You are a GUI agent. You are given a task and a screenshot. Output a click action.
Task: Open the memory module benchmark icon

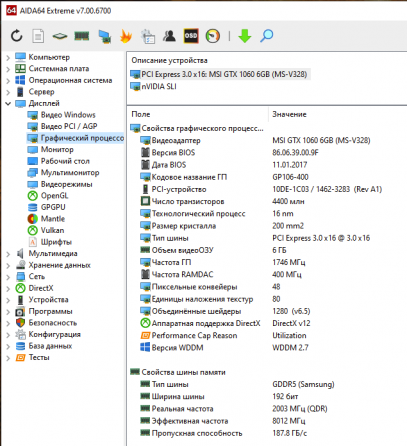(x=82, y=36)
